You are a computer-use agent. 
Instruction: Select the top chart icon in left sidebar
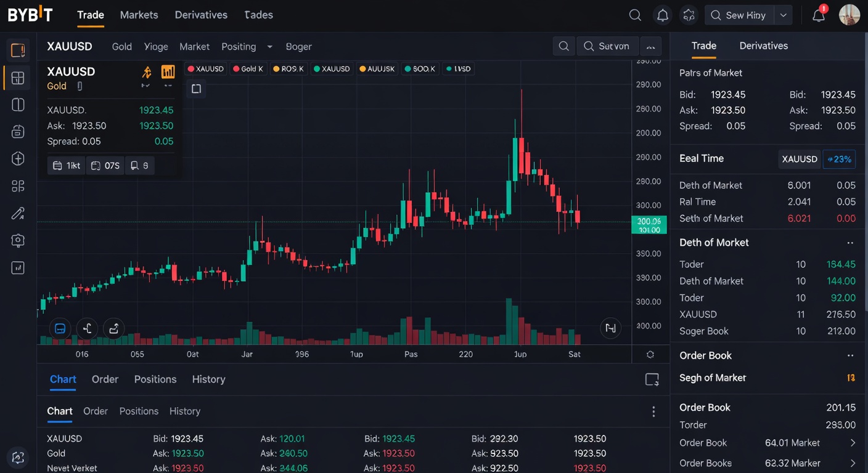click(17, 50)
